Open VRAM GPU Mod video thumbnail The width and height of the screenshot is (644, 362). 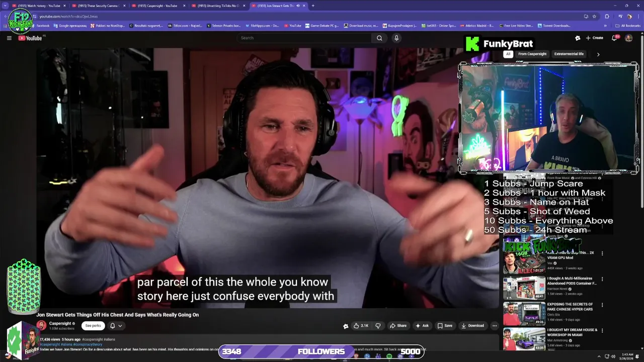coord(524,262)
